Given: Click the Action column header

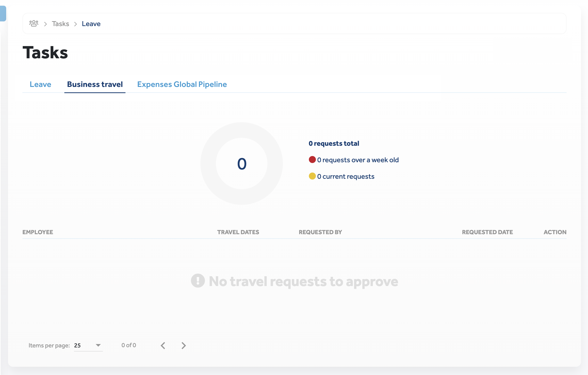Looking at the screenshot, I should (x=555, y=232).
